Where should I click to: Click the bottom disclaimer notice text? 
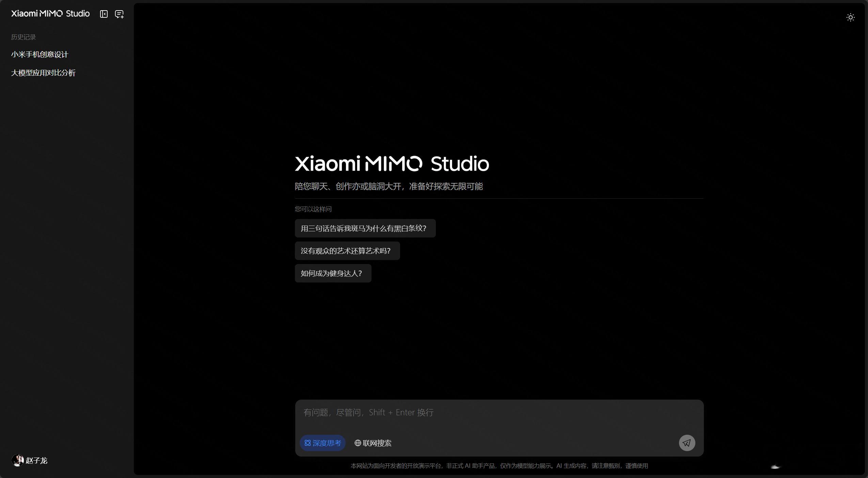499,466
